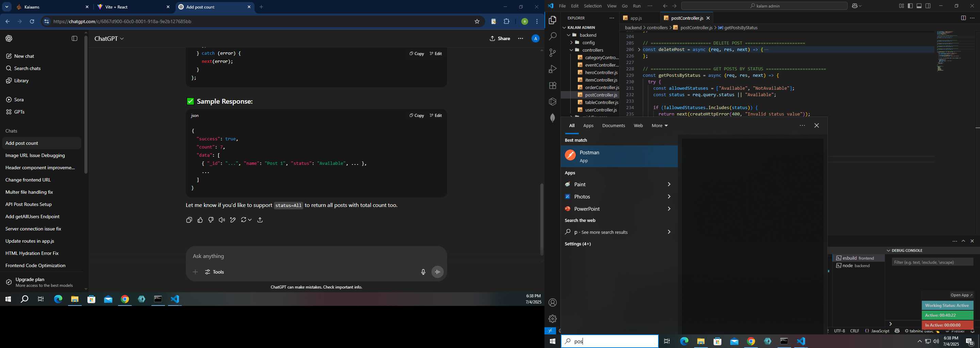Click Debug Console filter input

(x=932, y=262)
